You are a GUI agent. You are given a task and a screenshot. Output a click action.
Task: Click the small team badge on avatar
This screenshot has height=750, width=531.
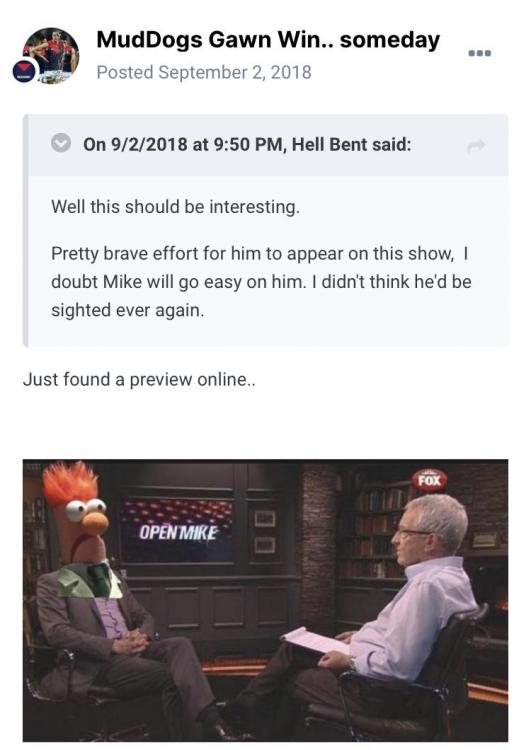24,71
